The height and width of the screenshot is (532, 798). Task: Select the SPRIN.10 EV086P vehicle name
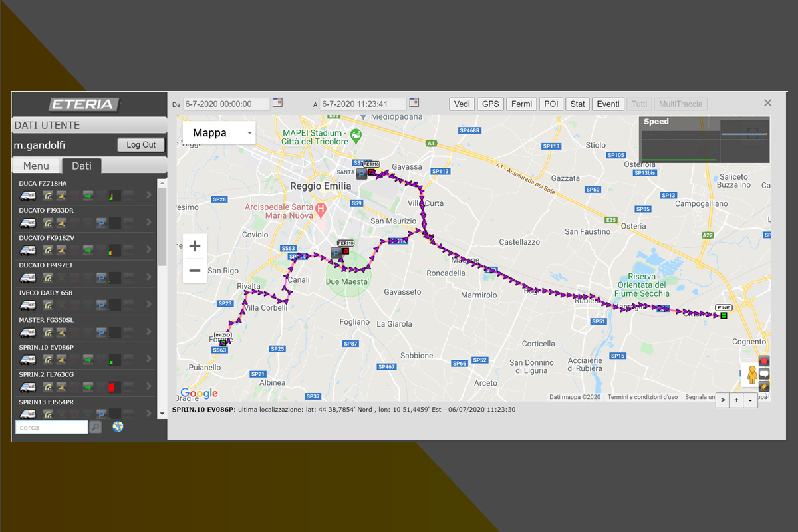point(47,347)
